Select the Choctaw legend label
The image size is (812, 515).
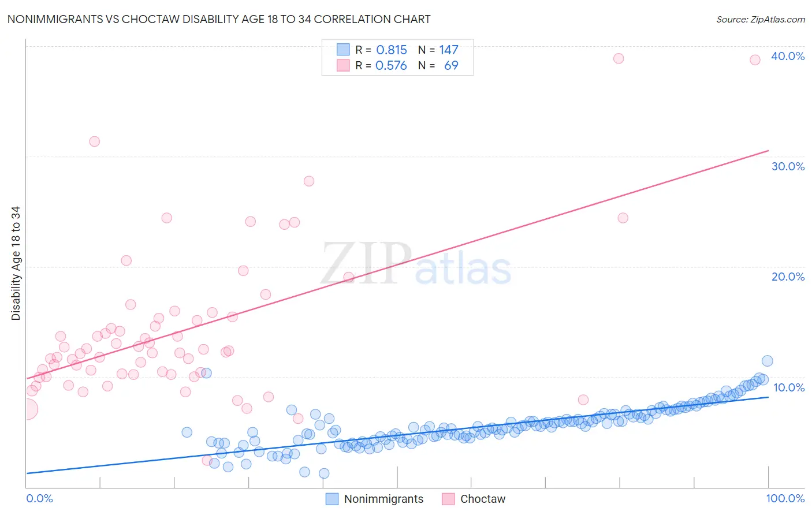tap(483, 499)
